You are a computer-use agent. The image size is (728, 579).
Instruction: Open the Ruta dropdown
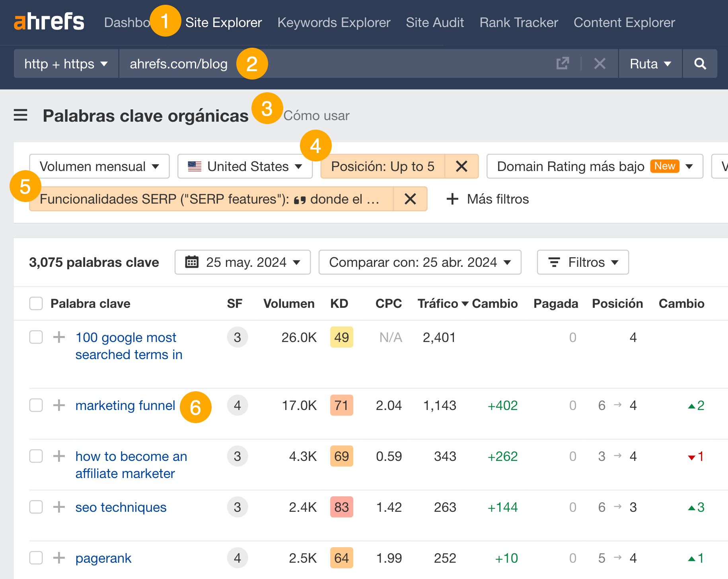tap(650, 64)
